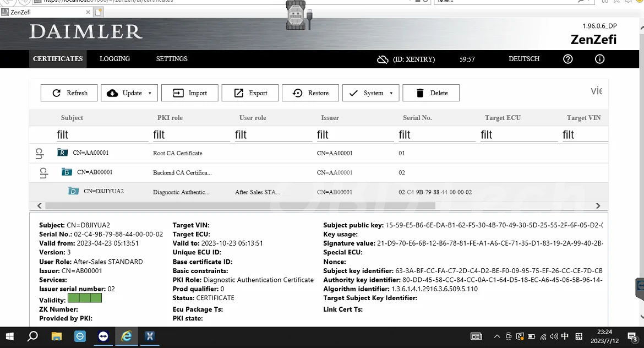This screenshot has width=644, height=348.
Task: Click the R root certificate icon
Action: [62, 153]
